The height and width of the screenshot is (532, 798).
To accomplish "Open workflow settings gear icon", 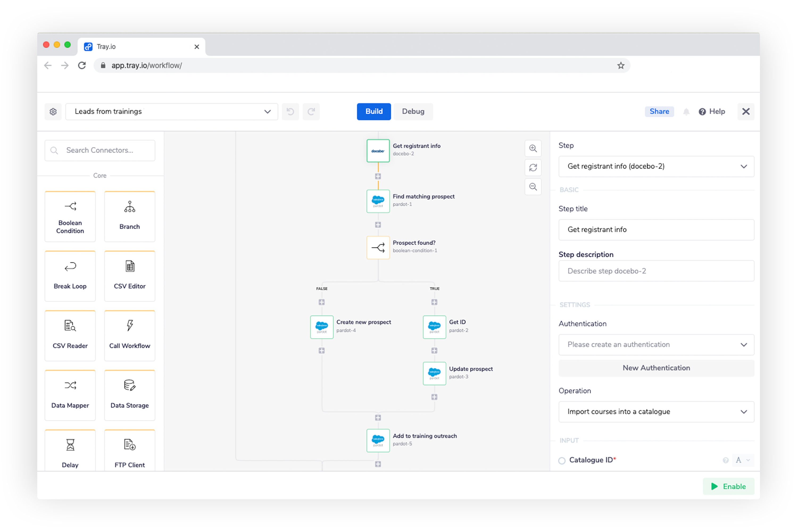I will (53, 112).
